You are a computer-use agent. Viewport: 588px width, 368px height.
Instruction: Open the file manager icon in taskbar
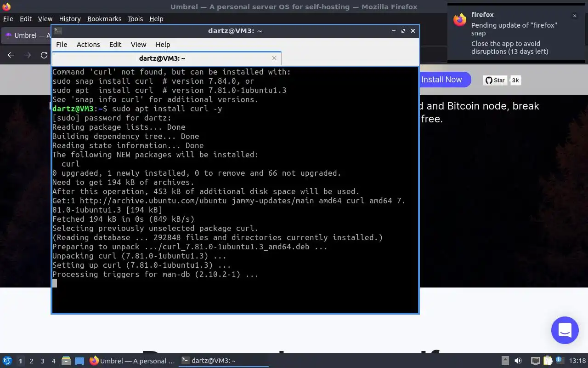[x=66, y=361]
